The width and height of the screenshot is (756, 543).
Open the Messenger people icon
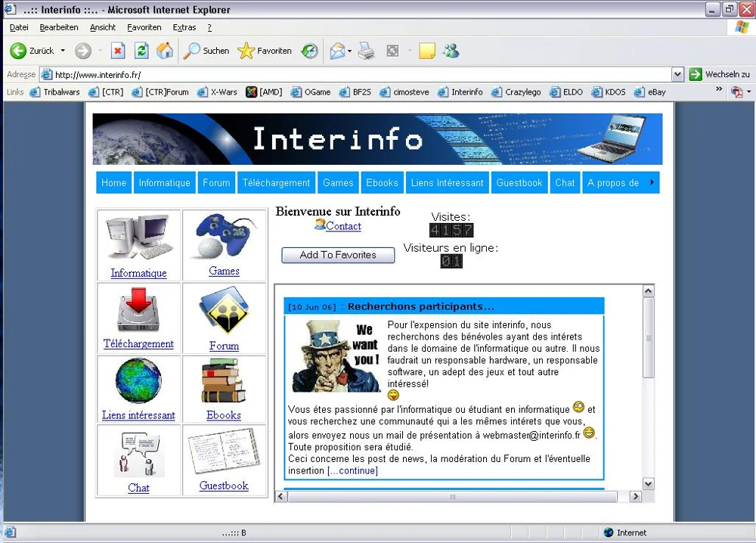(451, 51)
